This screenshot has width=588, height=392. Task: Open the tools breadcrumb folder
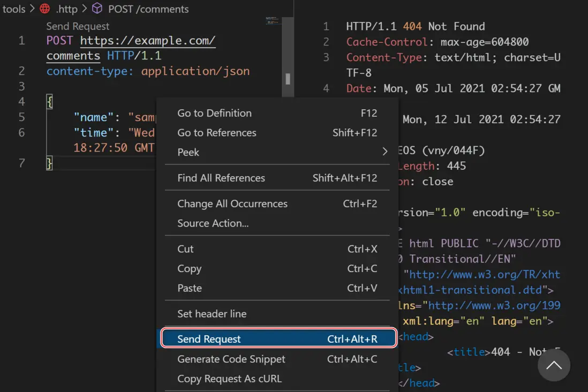click(x=14, y=9)
